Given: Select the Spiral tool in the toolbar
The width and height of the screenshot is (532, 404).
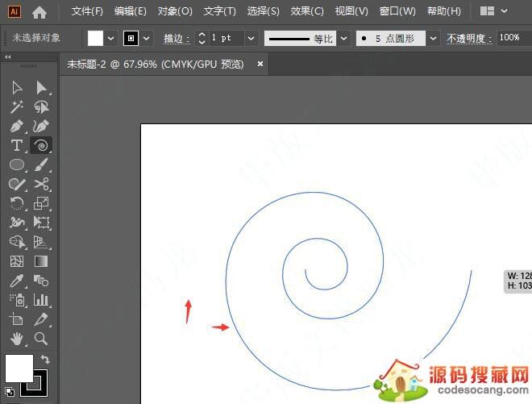Looking at the screenshot, I should (41, 145).
